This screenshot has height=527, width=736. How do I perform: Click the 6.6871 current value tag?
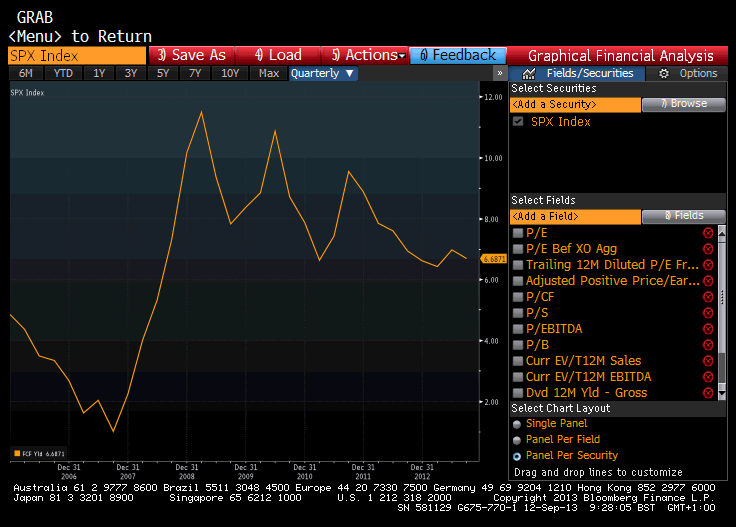click(x=493, y=259)
